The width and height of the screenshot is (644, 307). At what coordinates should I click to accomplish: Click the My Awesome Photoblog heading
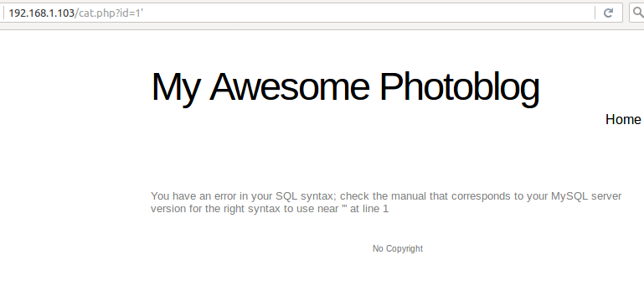345,86
